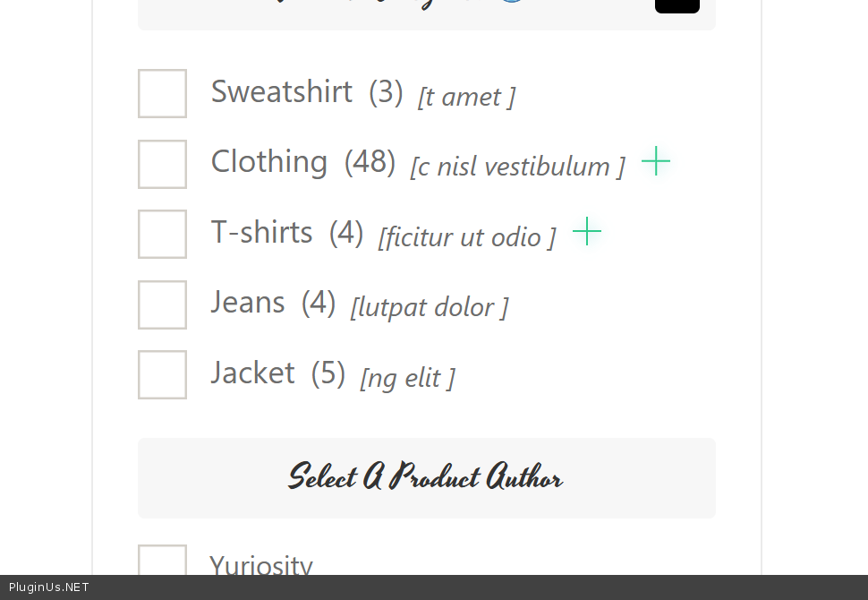Click the "c nisl vestibulum" description text
Screen dimensions: 868x600
[x=517, y=167]
